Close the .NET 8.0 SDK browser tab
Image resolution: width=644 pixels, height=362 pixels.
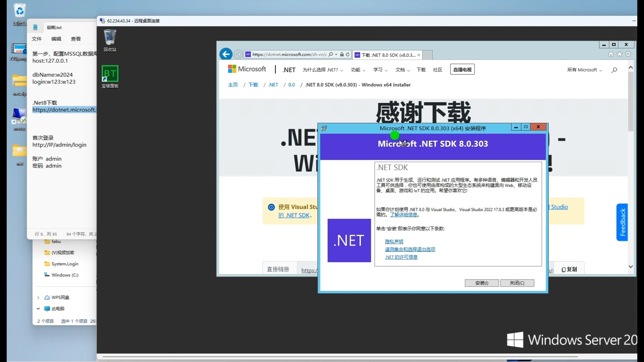pyautogui.click(x=419, y=55)
